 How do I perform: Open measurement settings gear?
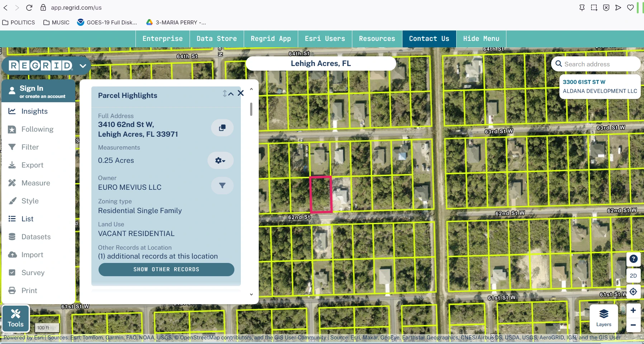(220, 161)
